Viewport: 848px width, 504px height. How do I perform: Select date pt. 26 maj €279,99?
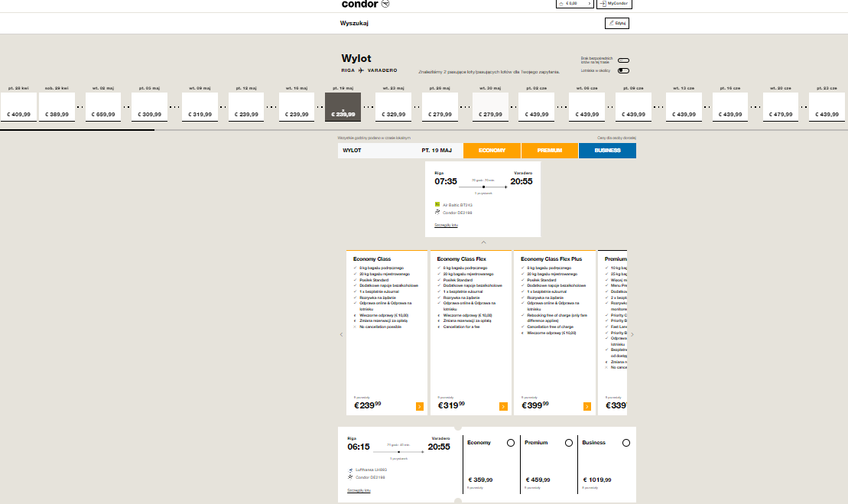[440, 106]
